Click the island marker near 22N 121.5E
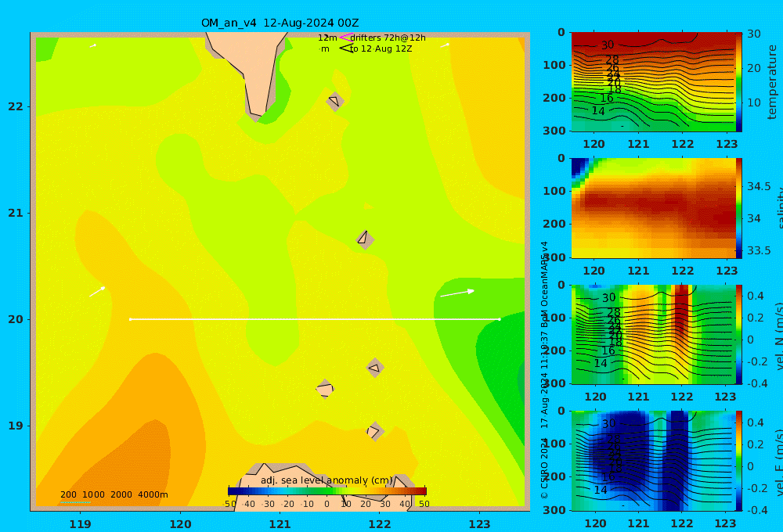The image size is (783, 532). coord(335,101)
